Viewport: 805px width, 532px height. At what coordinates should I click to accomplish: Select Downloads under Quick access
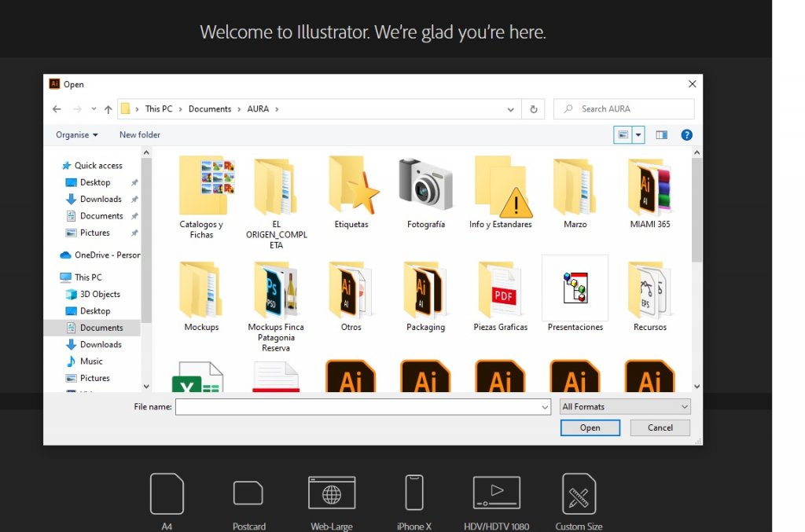pyautogui.click(x=101, y=200)
